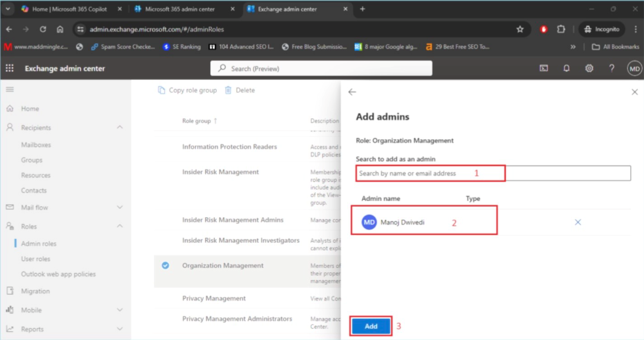The image size is (644, 340).
Task: Close the Add admins panel
Action: 634,92
